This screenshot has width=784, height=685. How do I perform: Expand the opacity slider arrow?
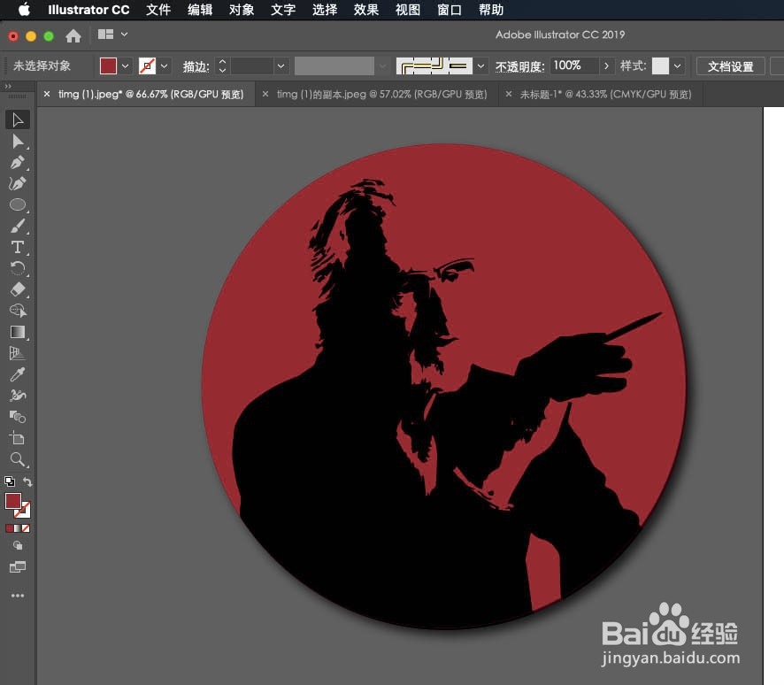point(606,66)
